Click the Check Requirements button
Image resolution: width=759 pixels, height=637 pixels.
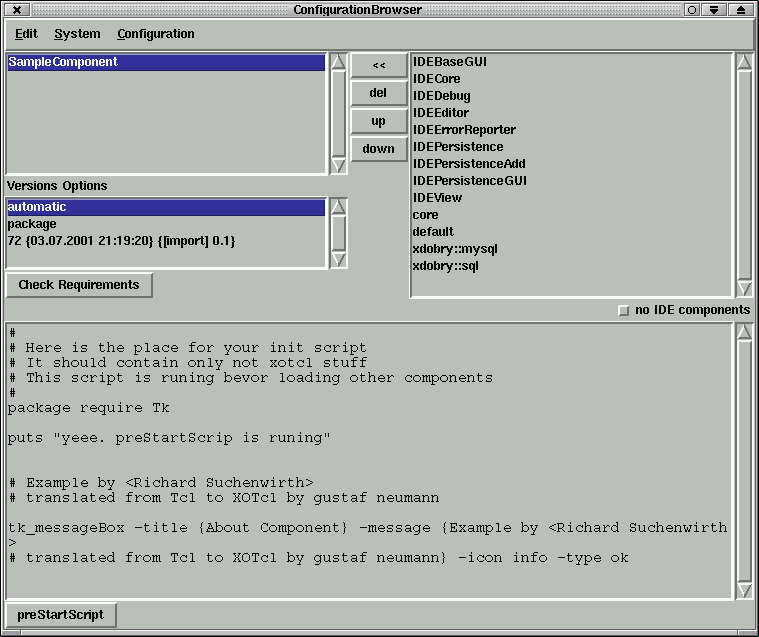click(79, 285)
